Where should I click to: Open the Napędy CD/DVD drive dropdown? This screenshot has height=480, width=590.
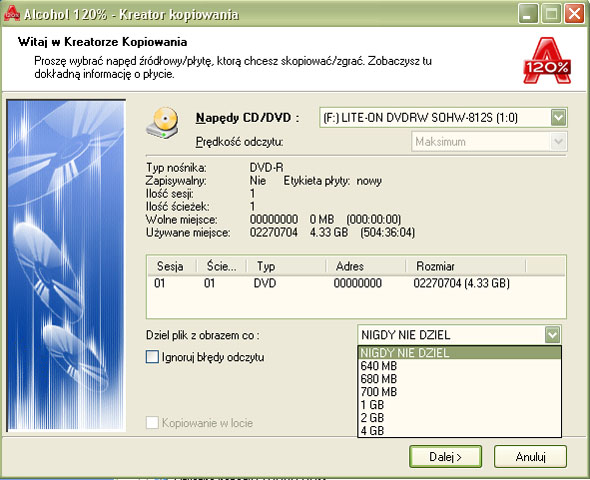pyautogui.click(x=558, y=118)
